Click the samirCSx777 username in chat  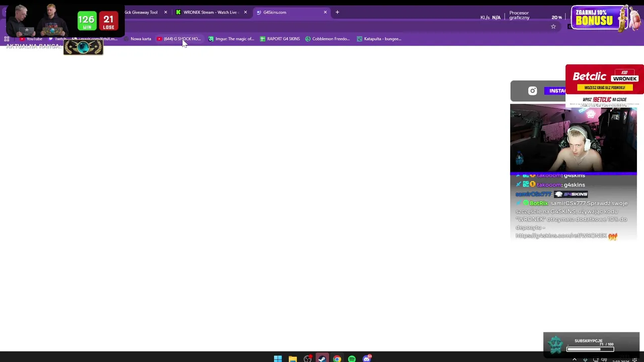point(533,194)
